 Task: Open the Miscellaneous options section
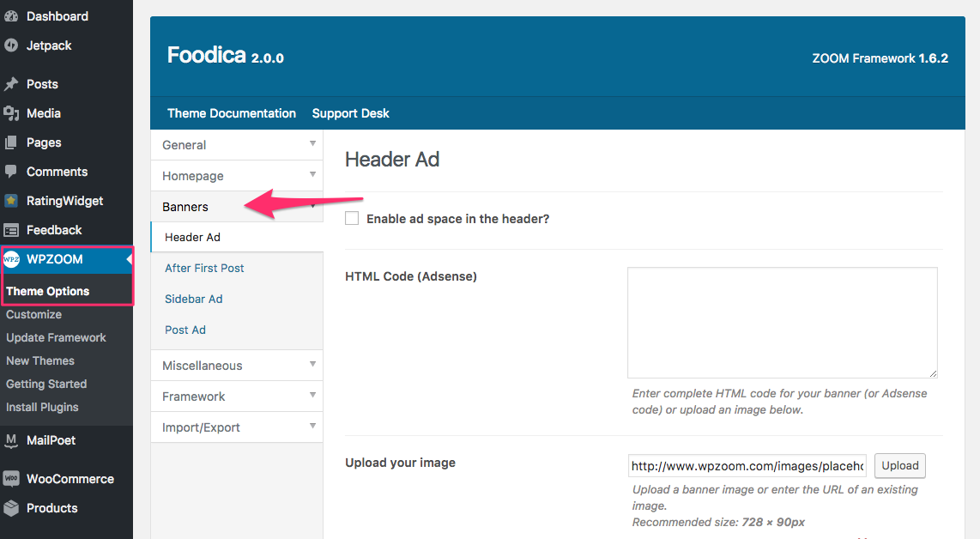click(237, 365)
